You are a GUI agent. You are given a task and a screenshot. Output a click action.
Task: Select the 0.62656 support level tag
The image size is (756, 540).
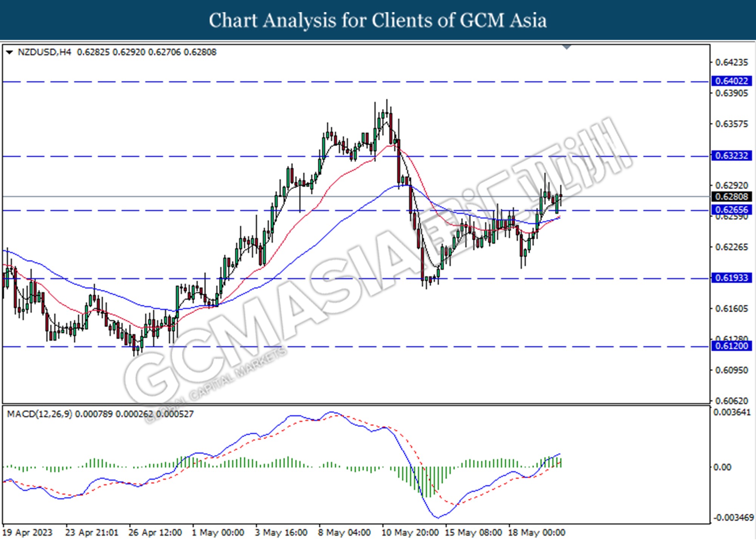click(731, 210)
